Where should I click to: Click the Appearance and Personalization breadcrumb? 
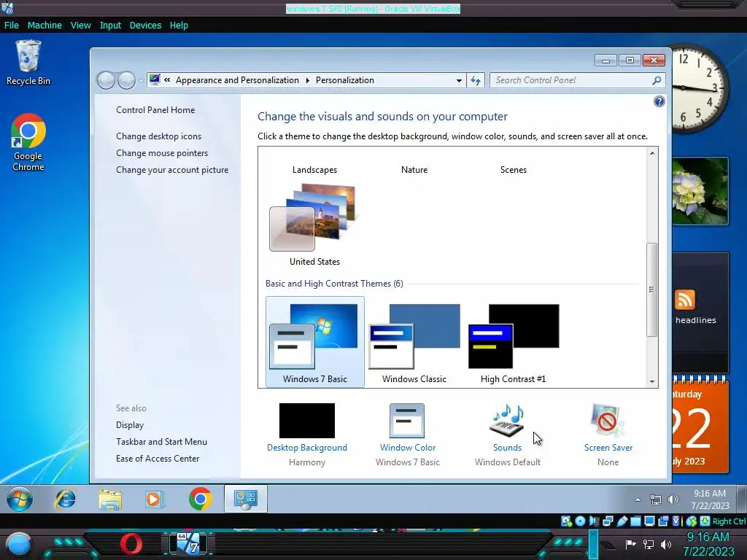click(x=237, y=80)
